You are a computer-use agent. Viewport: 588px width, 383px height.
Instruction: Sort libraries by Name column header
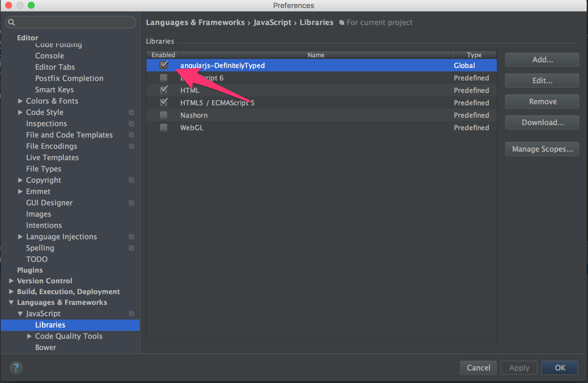pos(315,55)
